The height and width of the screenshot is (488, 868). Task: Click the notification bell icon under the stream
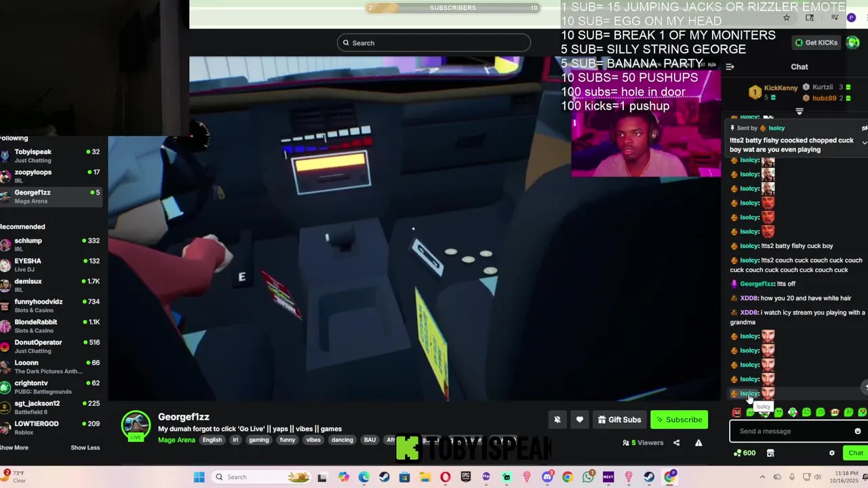click(x=557, y=420)
